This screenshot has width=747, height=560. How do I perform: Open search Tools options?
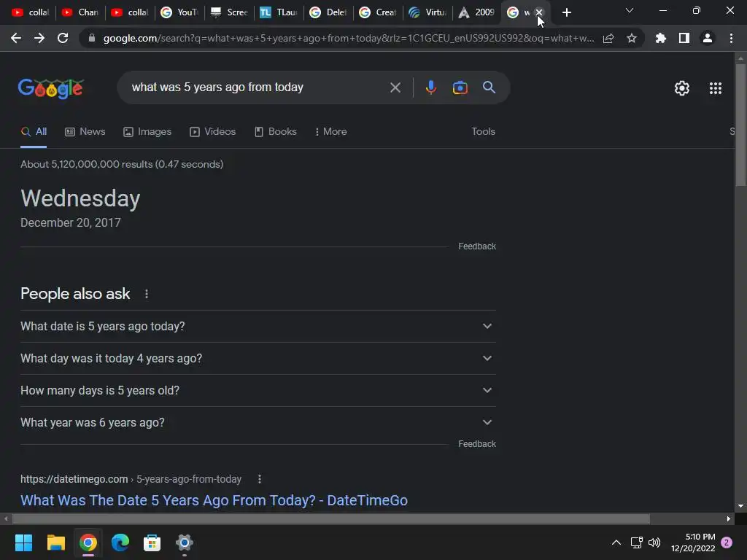(x=483, y=131)
